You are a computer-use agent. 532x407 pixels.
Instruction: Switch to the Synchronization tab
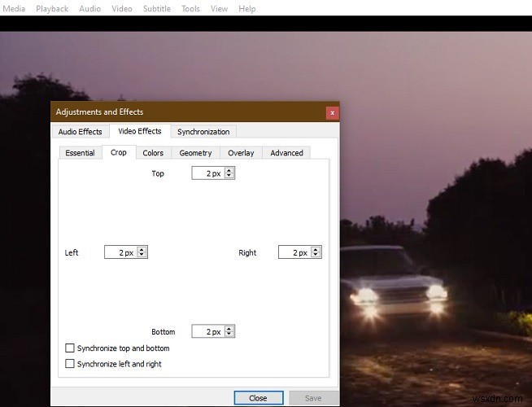(x=203, y=132)
